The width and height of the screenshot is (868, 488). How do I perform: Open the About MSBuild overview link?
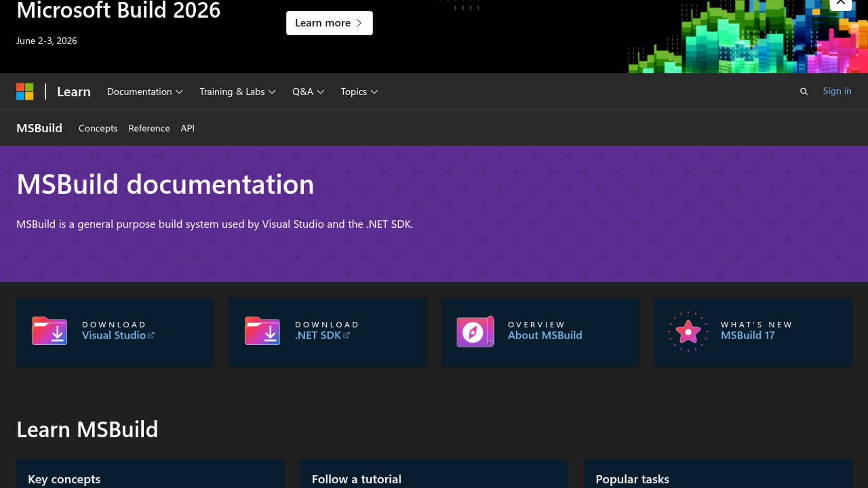click(545, 335)
